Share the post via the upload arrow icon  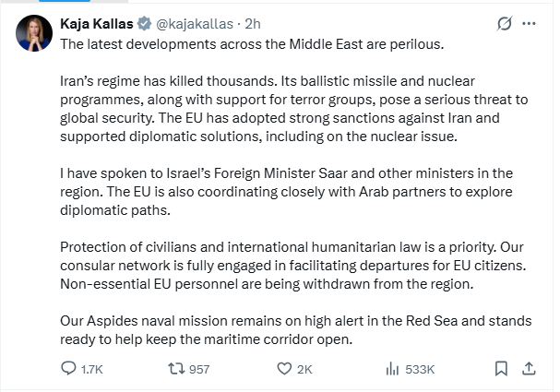[528, 369]
